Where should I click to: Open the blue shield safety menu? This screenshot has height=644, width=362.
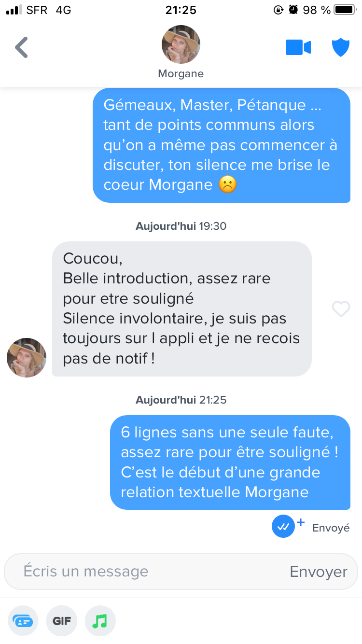[x=341, y=47]
